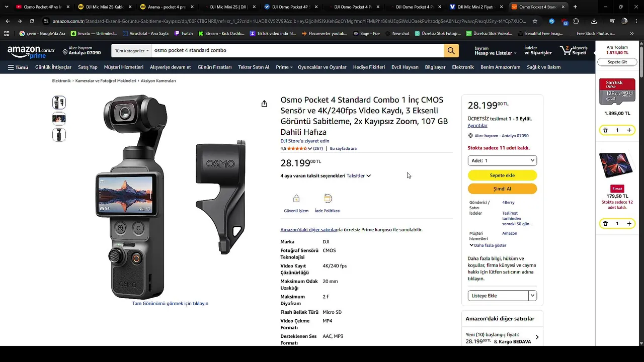Expand the star rating breakdown chevron
The width and height of the screenshot is (644, 362).
point(310,149)
